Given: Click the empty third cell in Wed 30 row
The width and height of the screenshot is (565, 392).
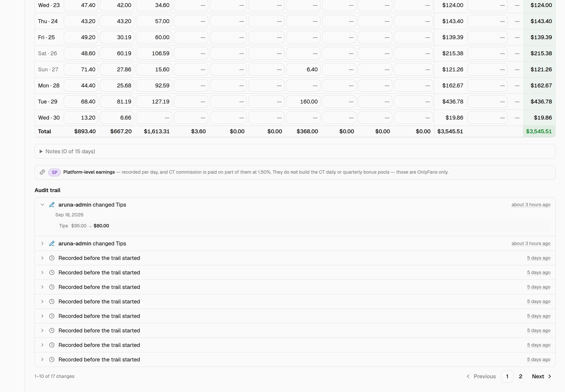Looking at the screenshot, I should point(154,118).
